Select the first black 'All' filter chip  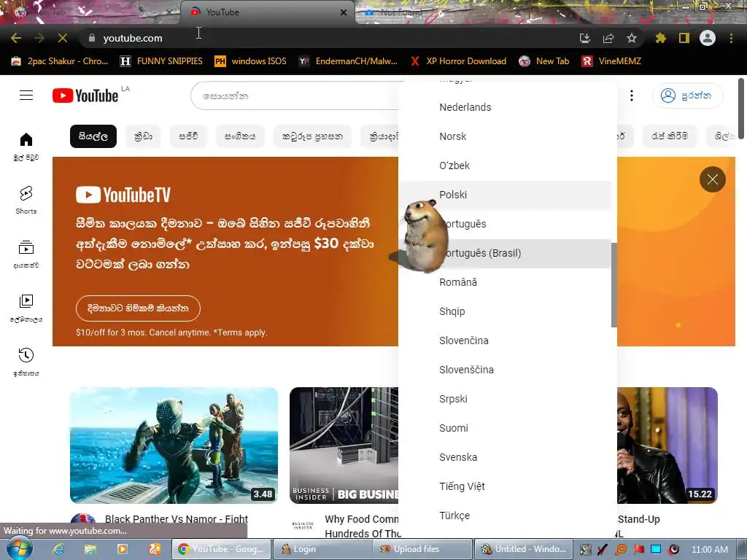point(93,136)
